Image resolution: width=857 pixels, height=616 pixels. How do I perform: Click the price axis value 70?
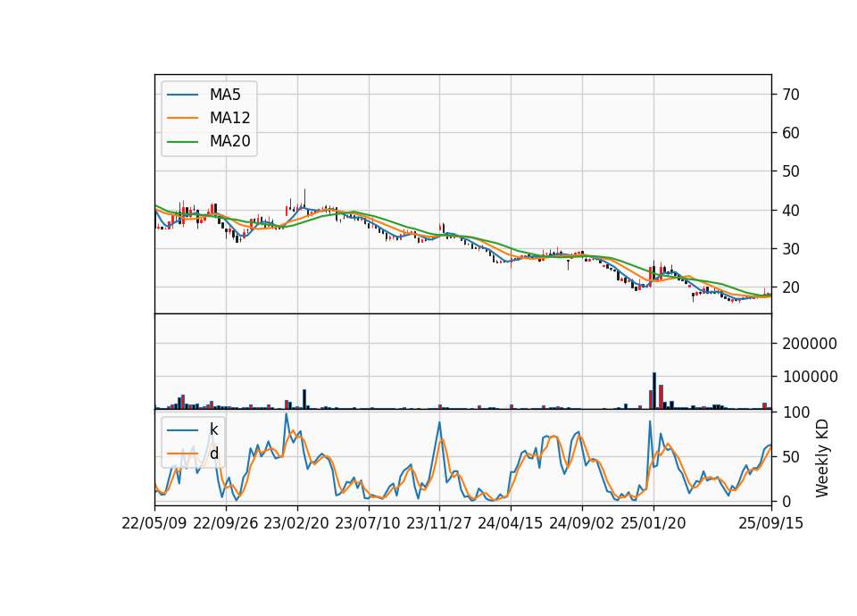pos(791,95)
